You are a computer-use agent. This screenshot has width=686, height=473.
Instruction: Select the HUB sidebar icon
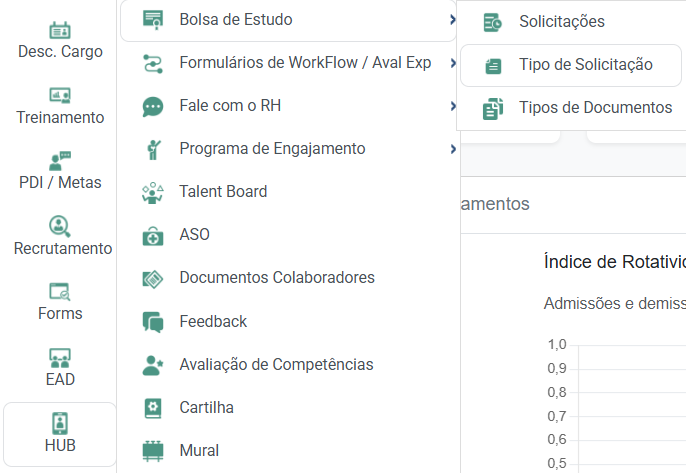(x=60, y=423)
